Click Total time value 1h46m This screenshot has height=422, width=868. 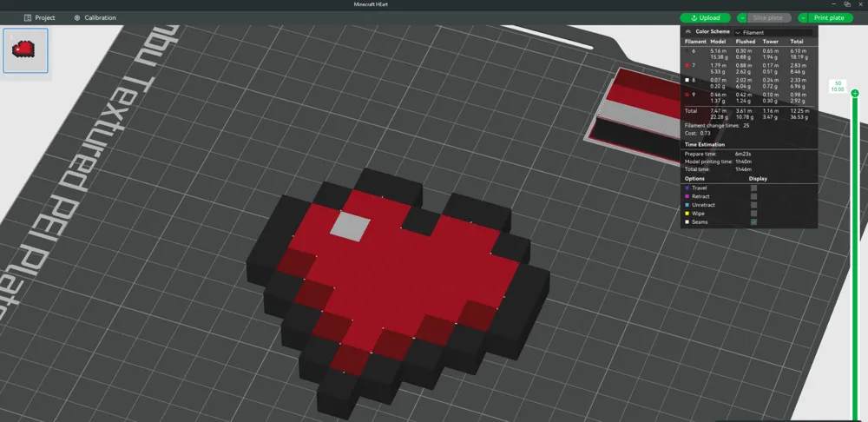[x=744, y=169]
